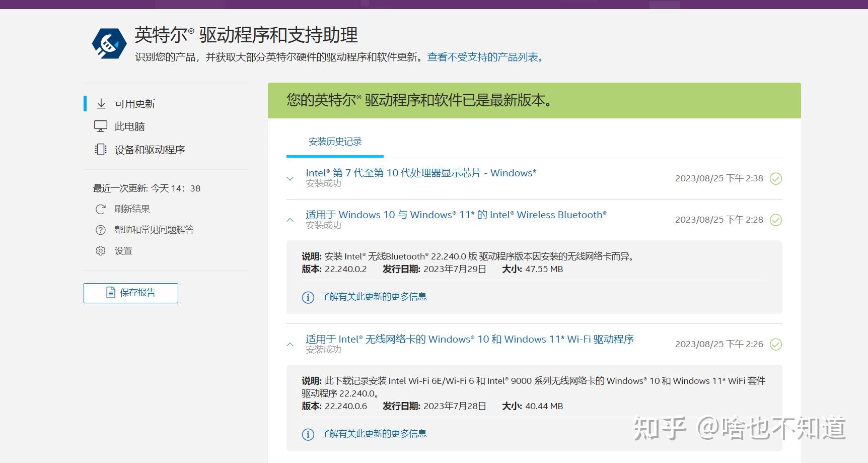Screen dimensions: 868x463
Task: Collapse the Wi-Fi 驱动程序 entry chevron
Action: pos(290,344)
